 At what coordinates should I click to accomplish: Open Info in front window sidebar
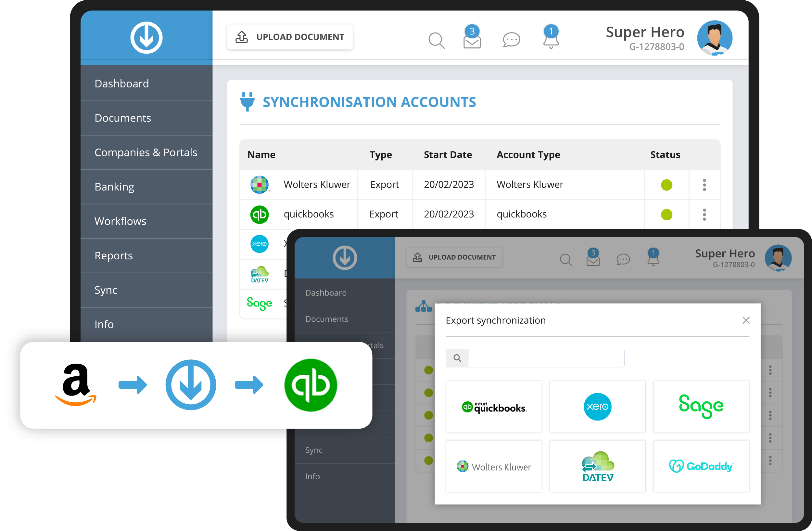(345, 476)
